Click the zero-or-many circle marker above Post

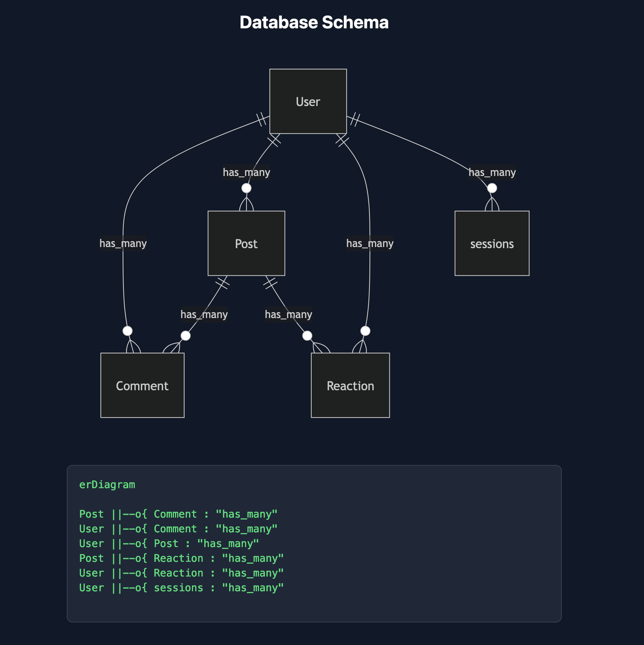point(246,188)
